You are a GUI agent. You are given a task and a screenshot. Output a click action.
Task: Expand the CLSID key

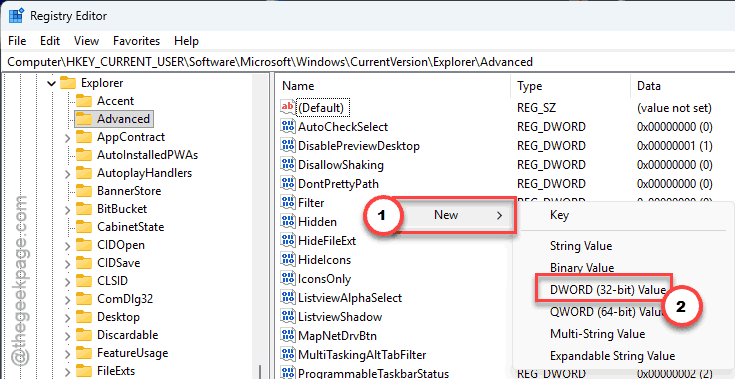[x=67, y=282]
